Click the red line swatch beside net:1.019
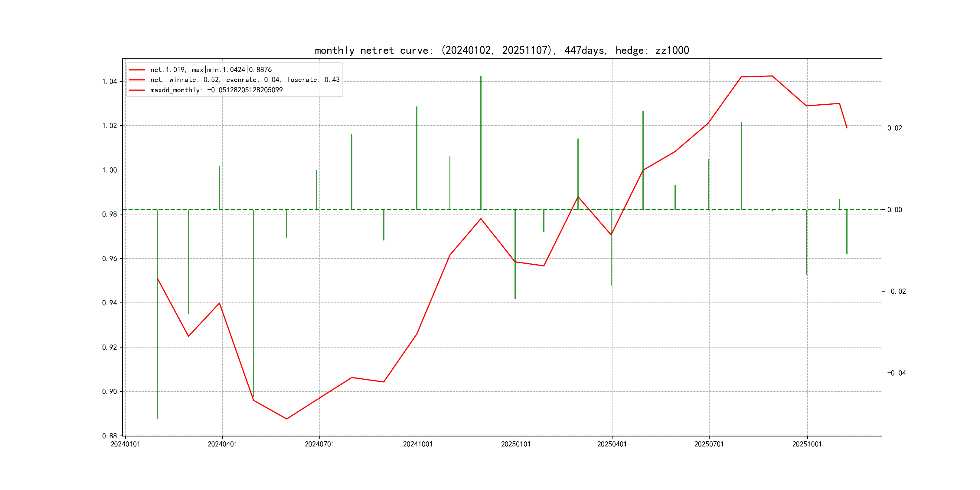Screen dimensions: 980x490 [137, 70]
